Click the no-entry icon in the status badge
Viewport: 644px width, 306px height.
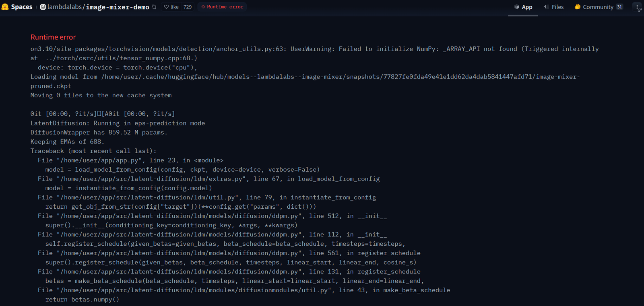click(x=203, y=7)
